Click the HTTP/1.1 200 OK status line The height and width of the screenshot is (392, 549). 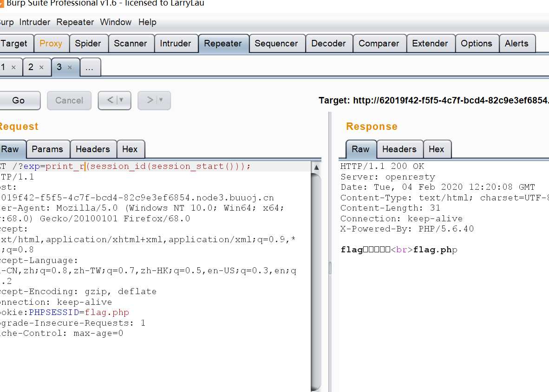tap(382, 166)
